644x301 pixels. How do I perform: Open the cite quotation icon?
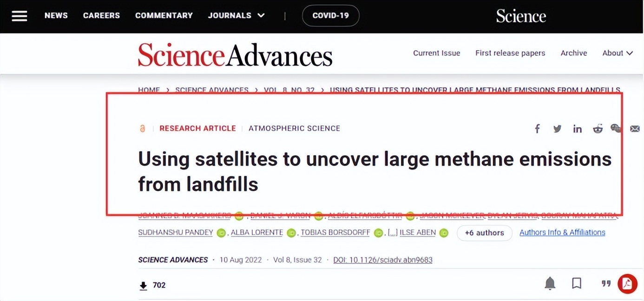(606, 283)
